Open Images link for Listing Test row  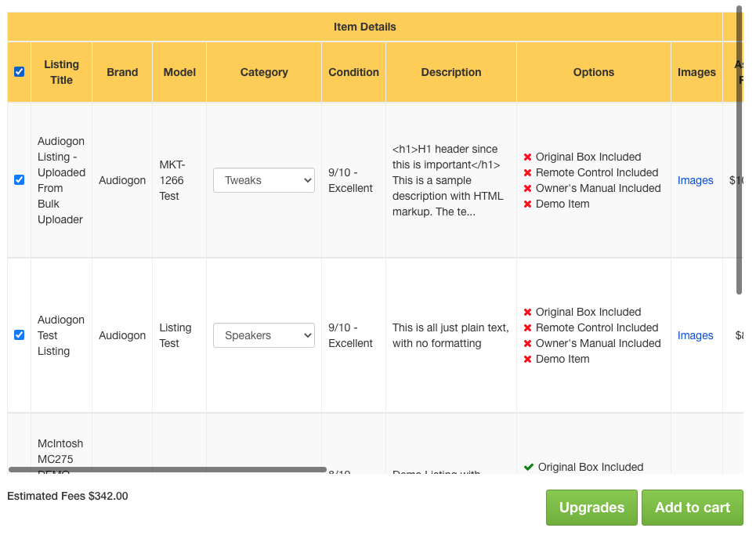[x=695, y=335]
